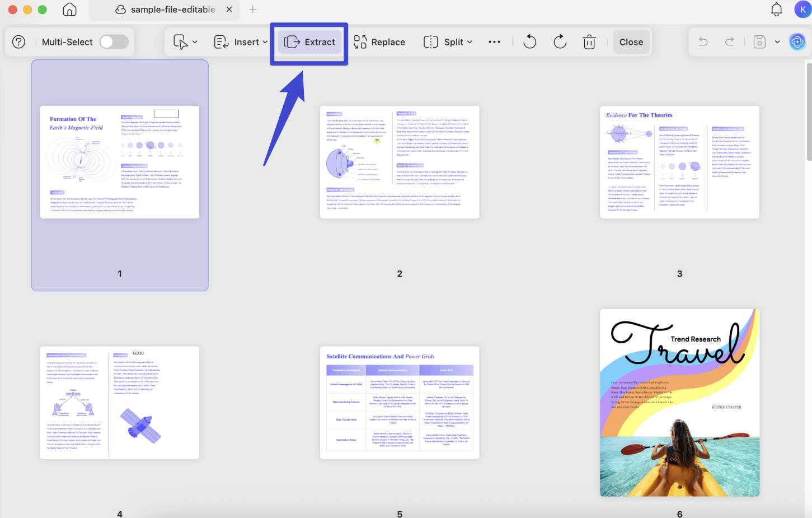Open the notifications bell

(x=777, y=10)
